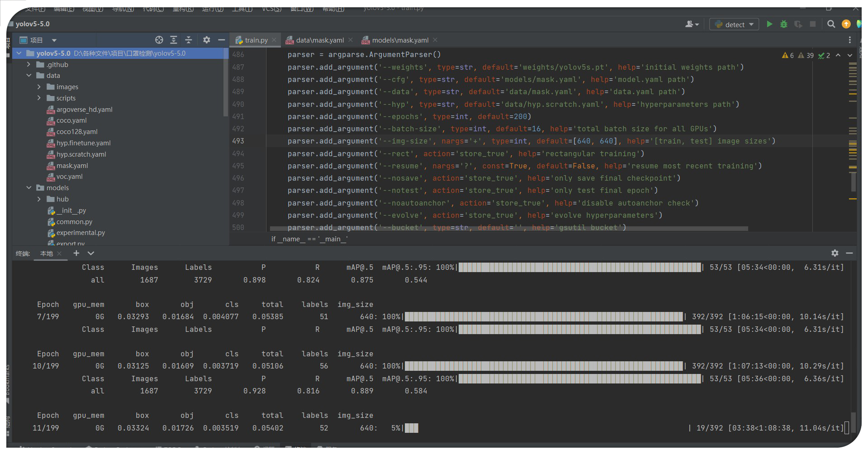Screen dimensions: 868x455
Task: Close the train.py editor tab
Action: click(274, 40)
